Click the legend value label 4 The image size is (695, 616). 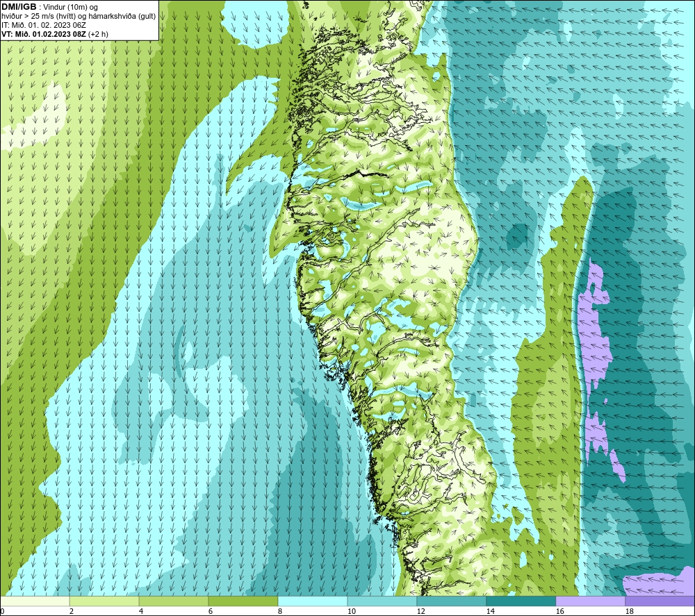point(141,611)
